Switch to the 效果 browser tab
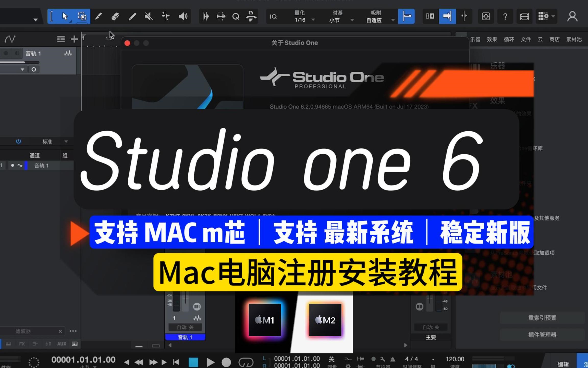 pos(492,39)
